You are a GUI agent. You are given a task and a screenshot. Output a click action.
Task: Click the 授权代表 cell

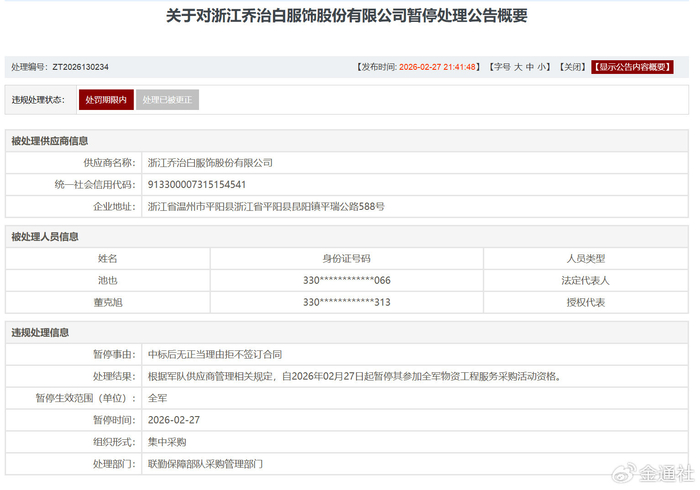(x=586, y=303)
